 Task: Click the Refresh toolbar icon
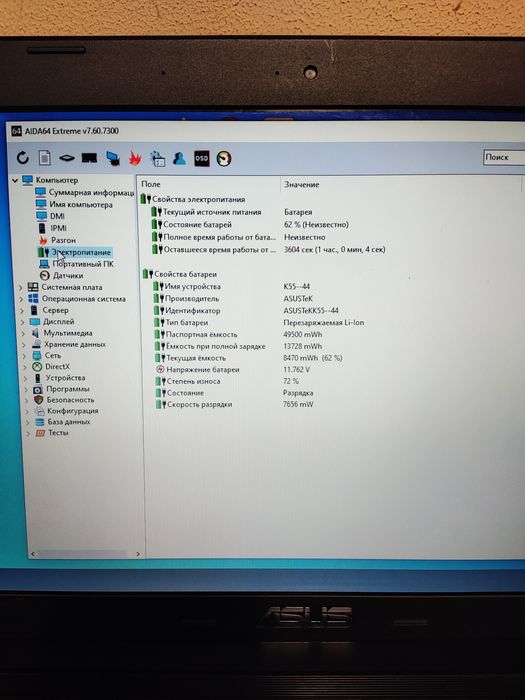[22, 158]
